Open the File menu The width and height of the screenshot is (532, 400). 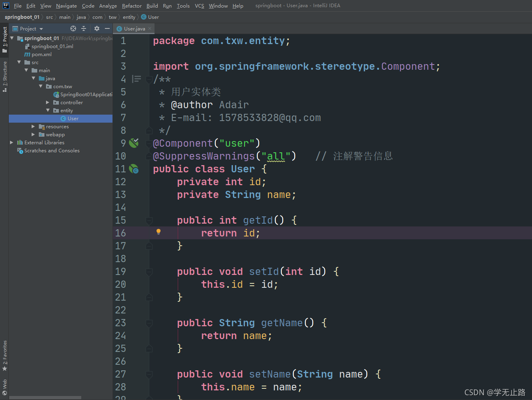(x=18, y=6)
